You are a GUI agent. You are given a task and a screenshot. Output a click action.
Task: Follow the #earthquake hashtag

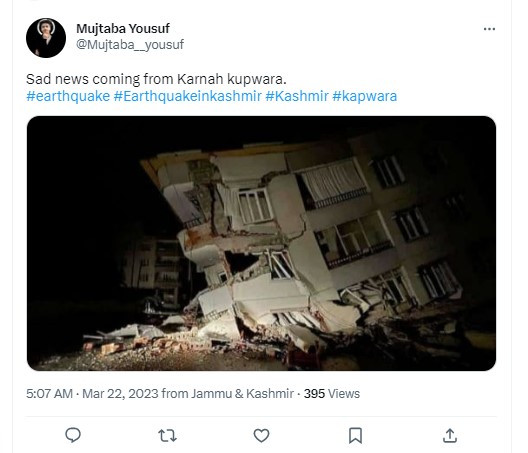tap(68, 96)
